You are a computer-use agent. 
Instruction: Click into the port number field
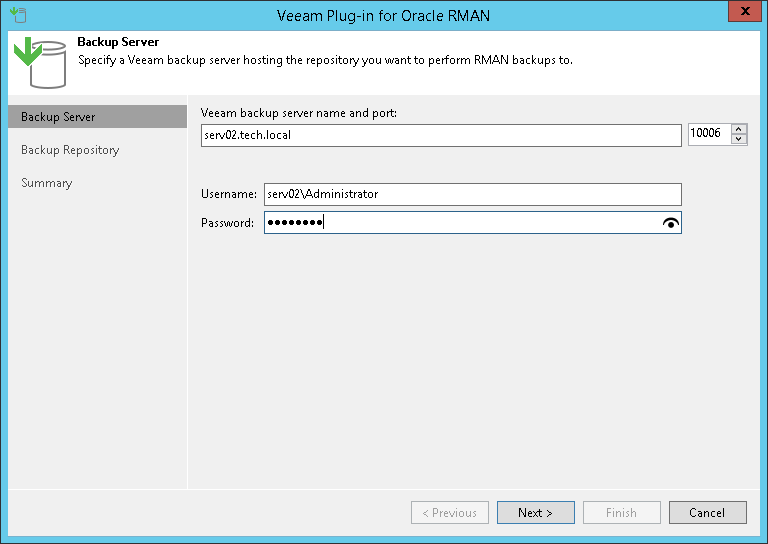click(708, 134)
